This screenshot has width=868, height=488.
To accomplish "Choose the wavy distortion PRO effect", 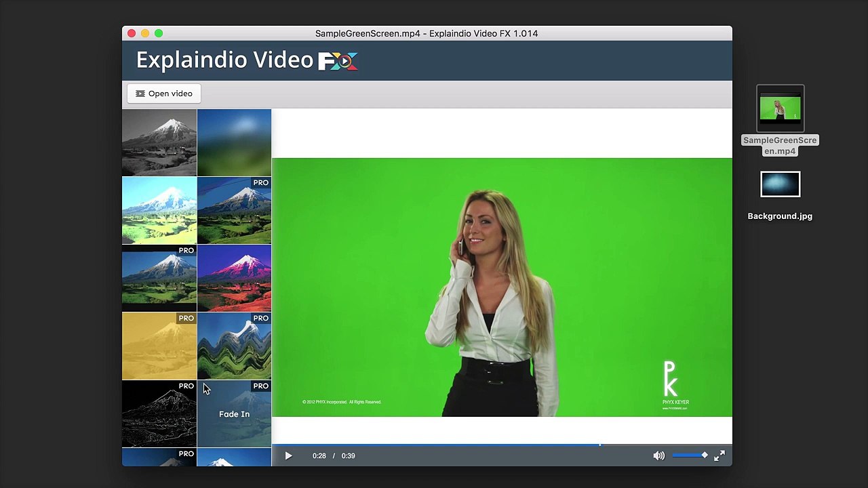I will click(234, 346).
